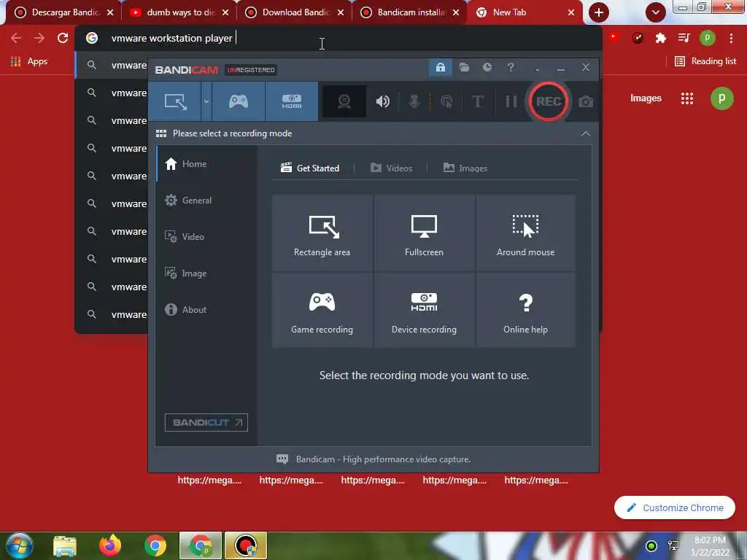Open the About section in Bandicam sidebar
The image size is (747, 560).
(x=206, y=309)
